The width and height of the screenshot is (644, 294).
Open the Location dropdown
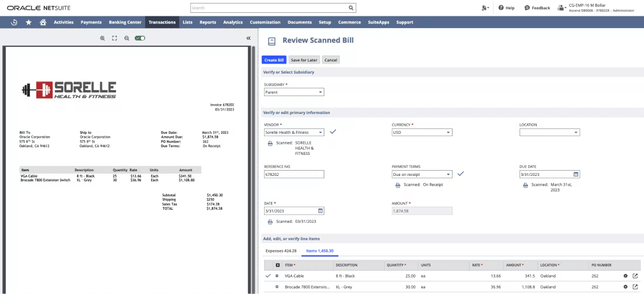coord(550,133)
